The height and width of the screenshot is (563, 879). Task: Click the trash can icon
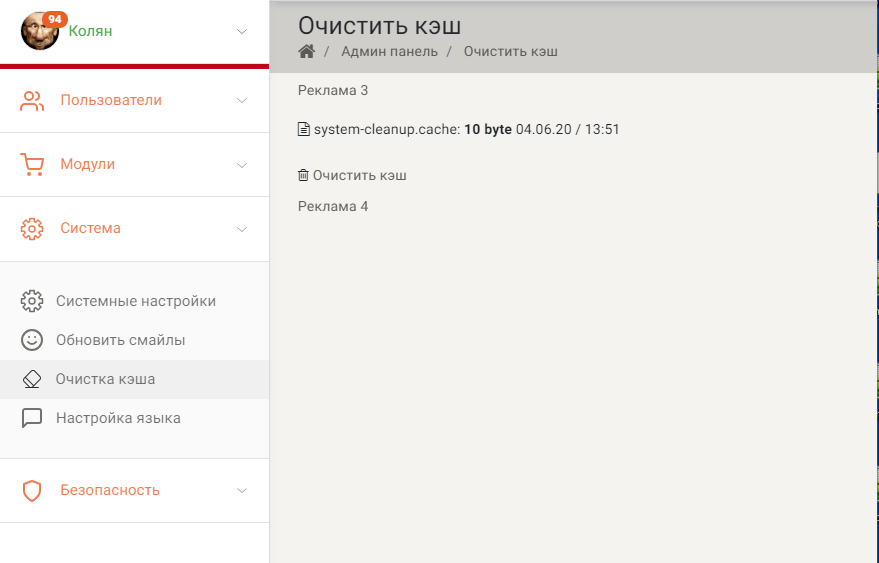303,175
